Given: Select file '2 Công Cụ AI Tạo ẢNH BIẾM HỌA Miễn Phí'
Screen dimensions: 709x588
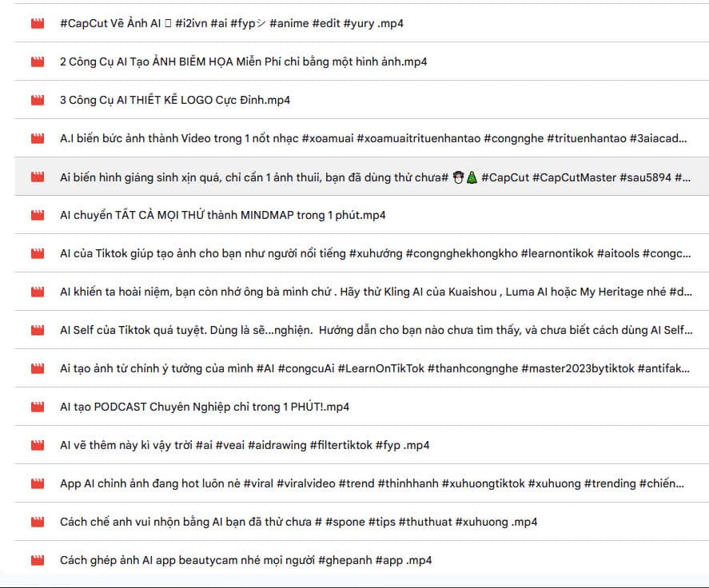Looking at the screenshot, I should [x=243, y=62].
